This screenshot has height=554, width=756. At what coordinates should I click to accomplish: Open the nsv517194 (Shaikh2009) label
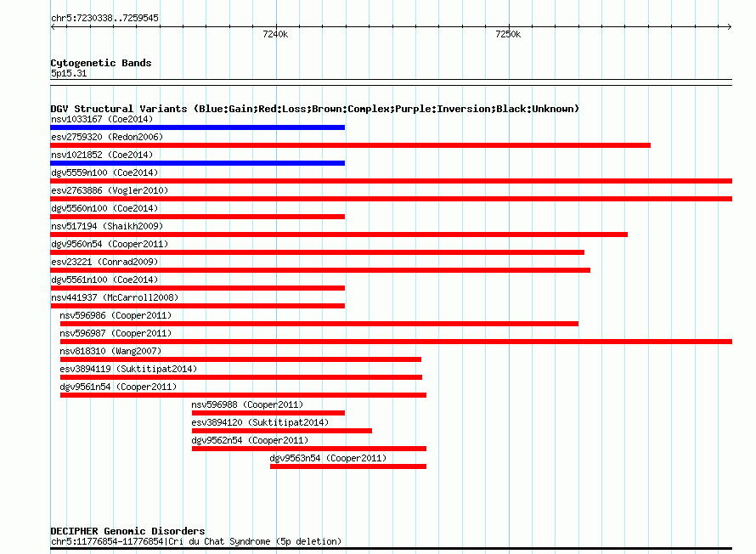point(107,226)
